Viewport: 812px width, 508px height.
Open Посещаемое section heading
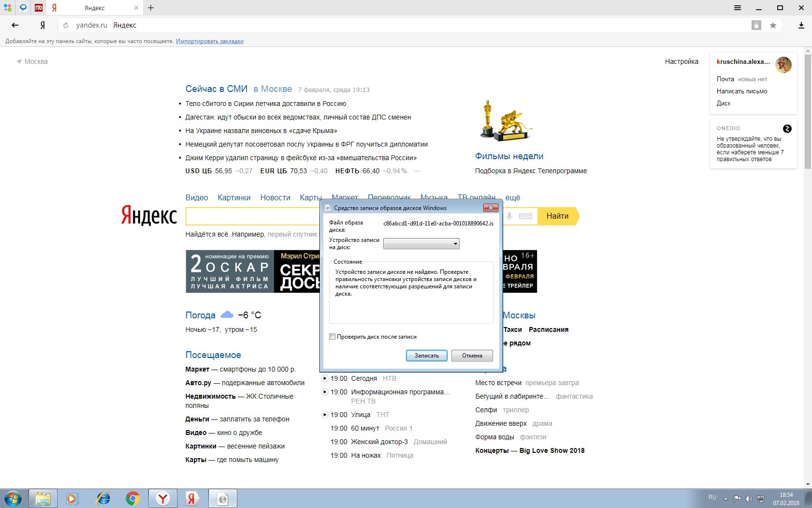point(213,355)
